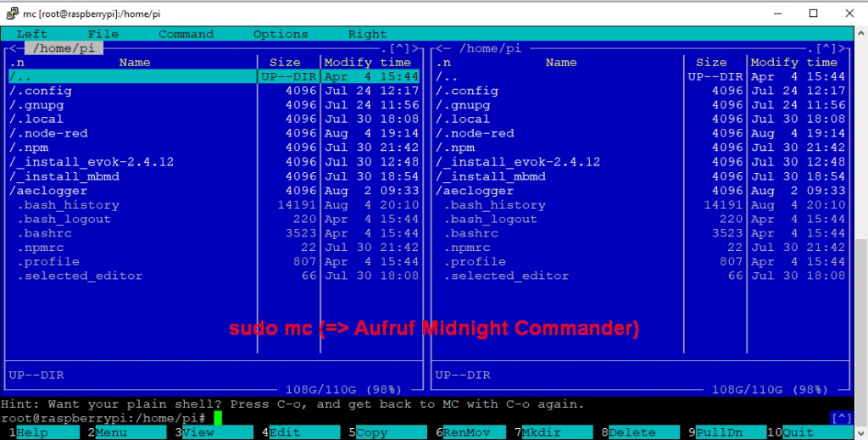
Task: Select .bash_logout file in left panel
Action: pyautogui.click(x=214, y=220)
